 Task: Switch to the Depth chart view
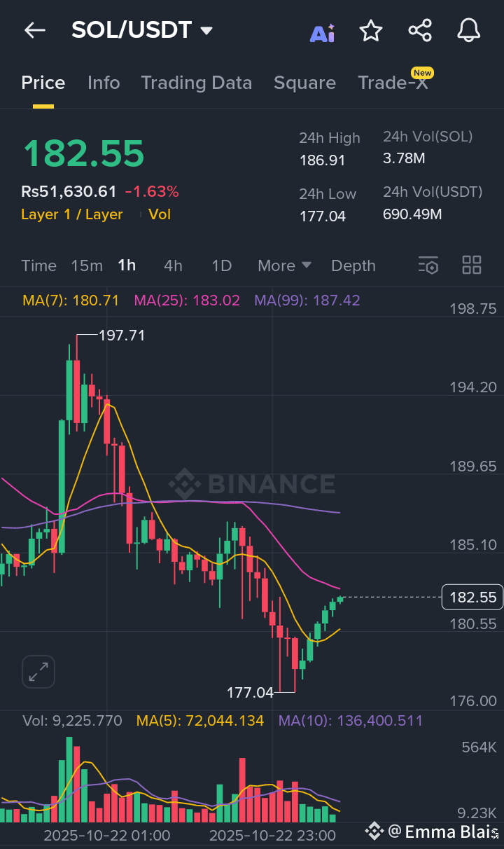pyautogui.click(x=353, y=265)
